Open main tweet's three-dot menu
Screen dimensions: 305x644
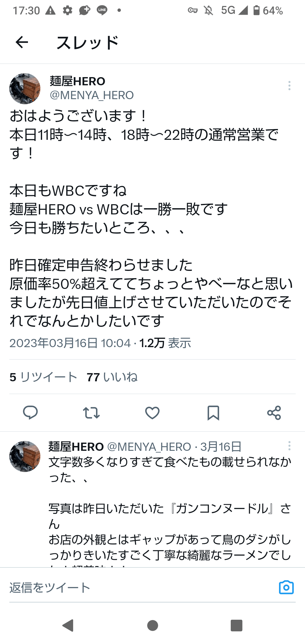(x=289, y=86)
